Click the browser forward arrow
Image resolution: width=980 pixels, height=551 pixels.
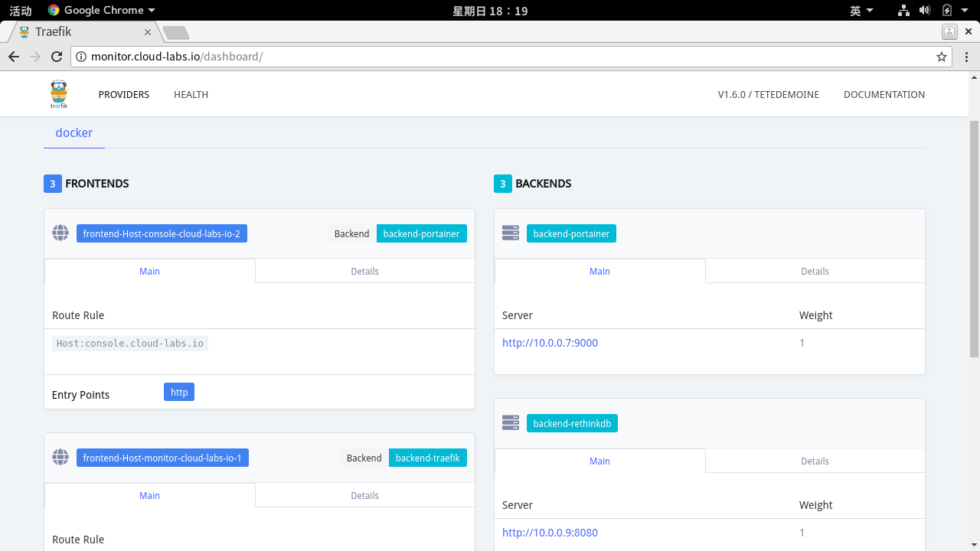point(35,57)
